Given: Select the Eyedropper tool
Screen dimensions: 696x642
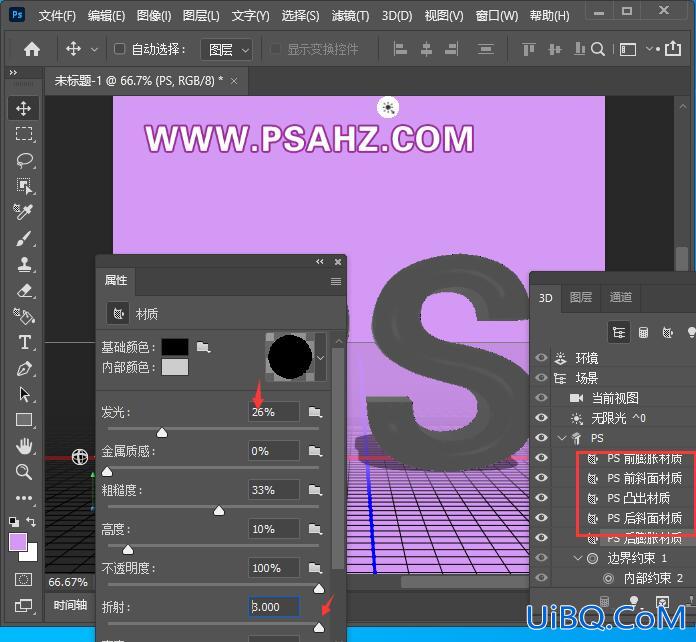Looking at the screenshot, I should (x=24, y=212).
